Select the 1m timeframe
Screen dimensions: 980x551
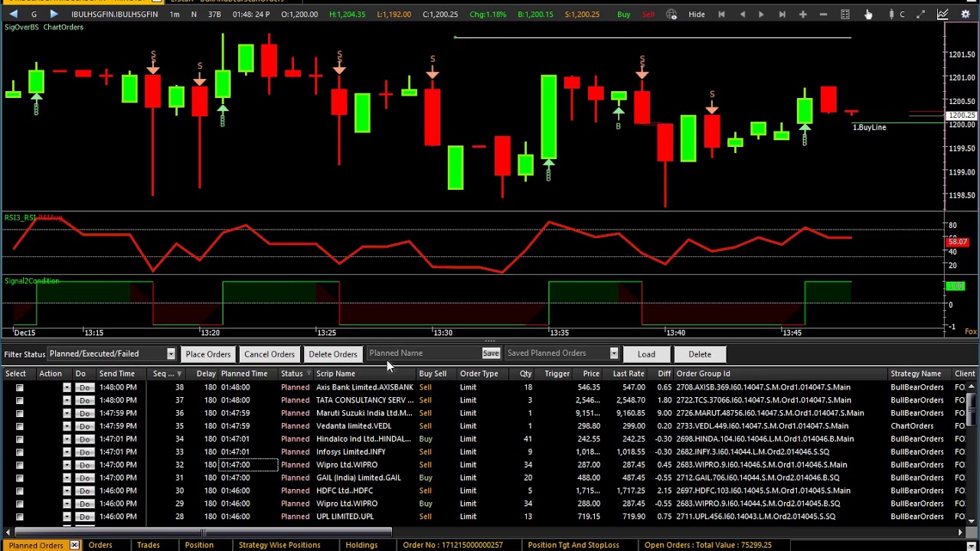coord(175,15)
